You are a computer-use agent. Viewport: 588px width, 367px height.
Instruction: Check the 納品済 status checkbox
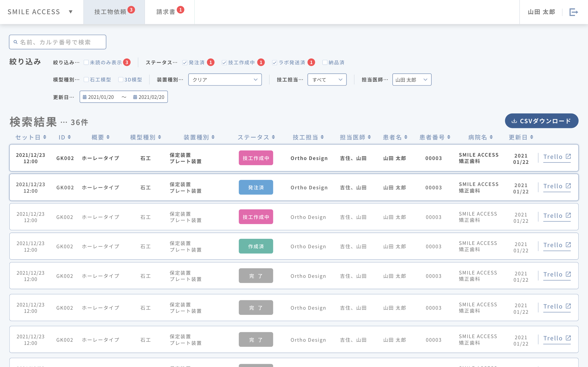(x=325, y=62)
